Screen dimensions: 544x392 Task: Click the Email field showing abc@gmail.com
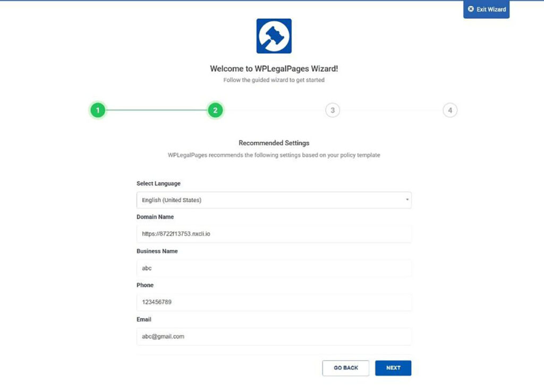click(274, 336)
